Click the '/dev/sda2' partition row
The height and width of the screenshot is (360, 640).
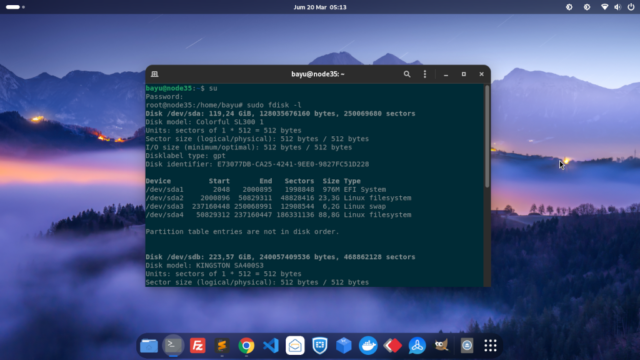(x=278, y=198)
